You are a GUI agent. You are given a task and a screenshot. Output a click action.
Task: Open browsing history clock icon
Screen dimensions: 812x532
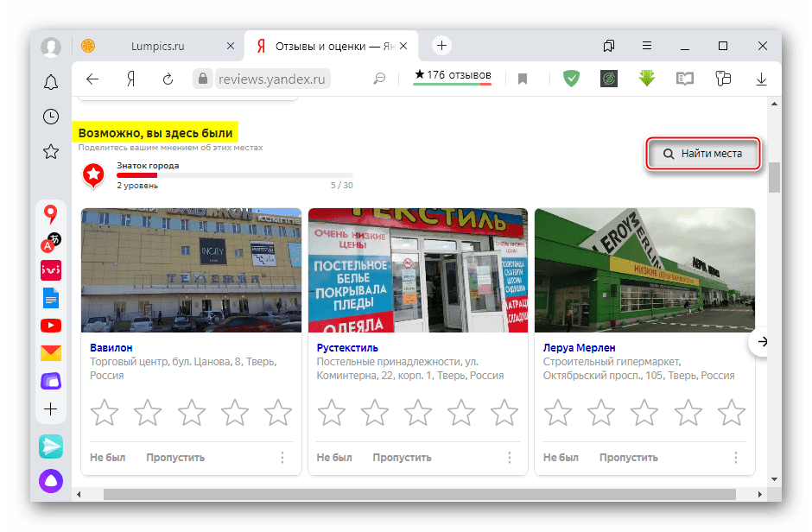(x=51, y=117)
